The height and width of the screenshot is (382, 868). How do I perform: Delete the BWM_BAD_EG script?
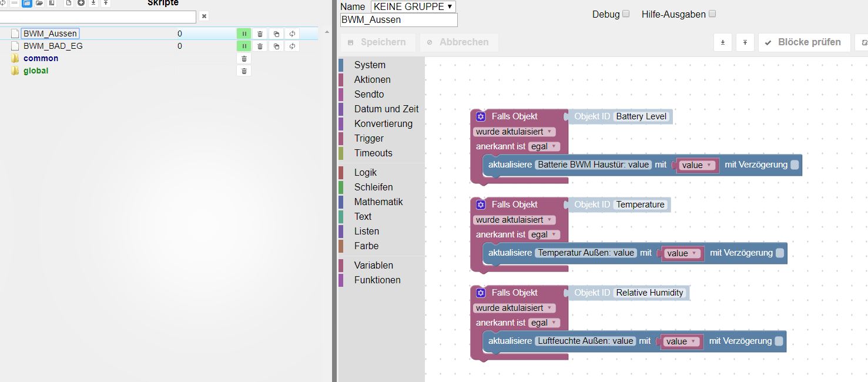260,46
